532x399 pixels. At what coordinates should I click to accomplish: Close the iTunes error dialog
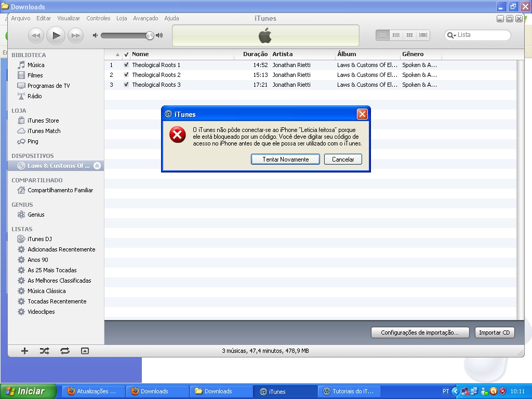point(362,114)
